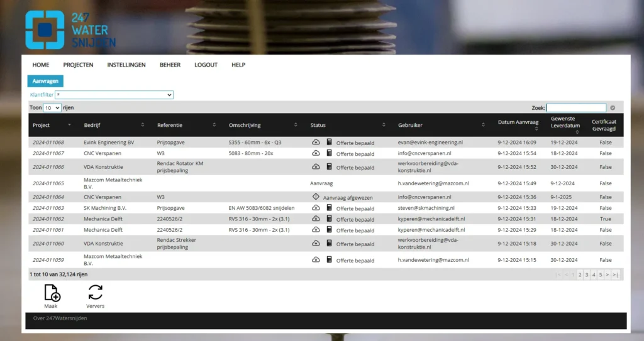Click the Maak new document icon

tap(52, 293)
